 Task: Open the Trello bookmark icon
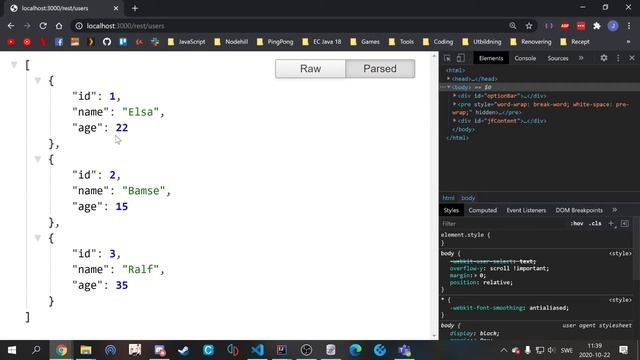(123, 42)
